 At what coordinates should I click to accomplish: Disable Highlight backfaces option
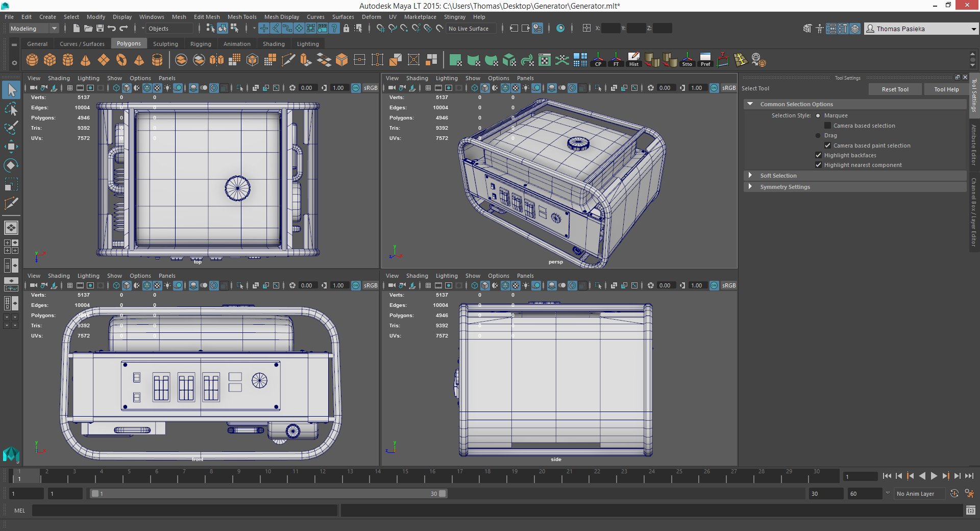[x=818, y=155]
